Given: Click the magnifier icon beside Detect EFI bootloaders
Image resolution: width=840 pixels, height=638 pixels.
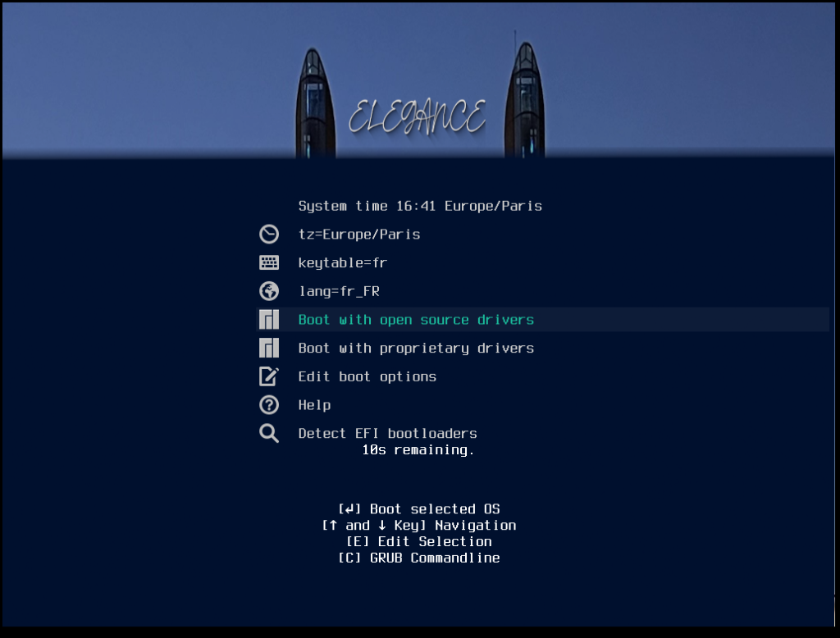Looking at the screenshot, I should (x=269, y=433).
